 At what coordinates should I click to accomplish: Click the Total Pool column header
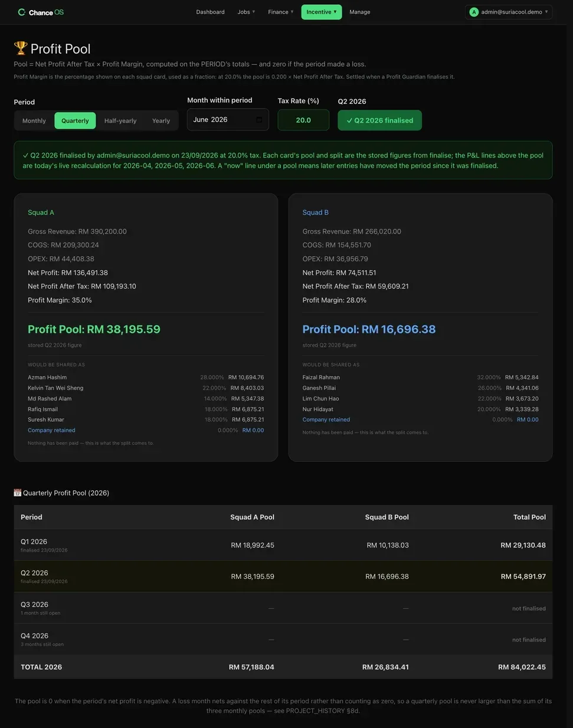[x=529, y=517]
